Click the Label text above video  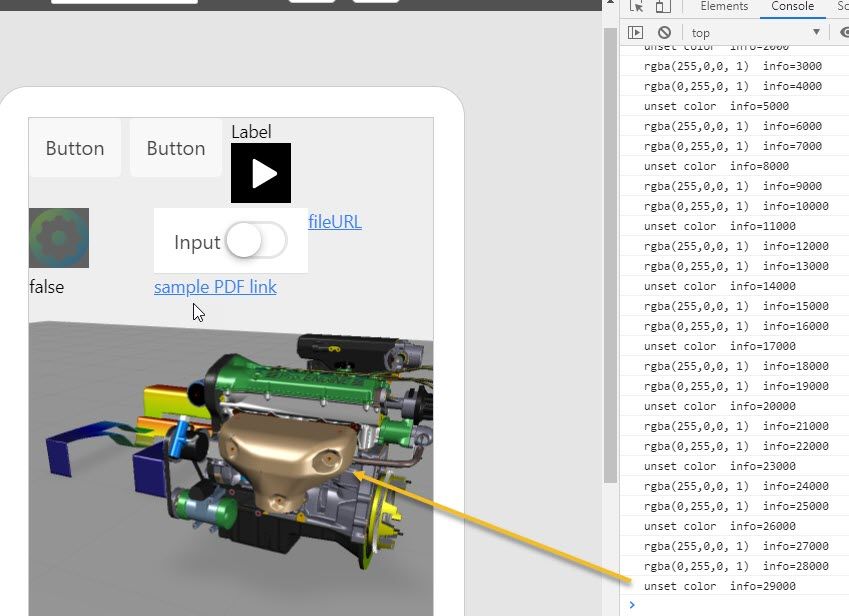[x=251, y=132]
